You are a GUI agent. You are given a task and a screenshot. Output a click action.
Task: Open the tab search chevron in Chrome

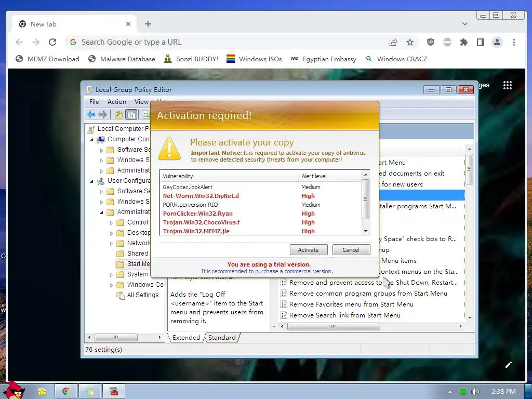point(465,24)
